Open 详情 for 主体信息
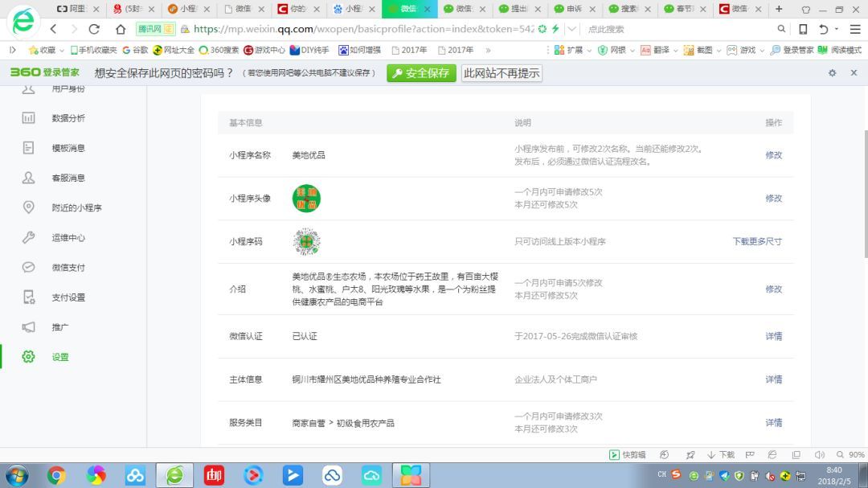The image size is (868, 488). (x=773, y=379)
